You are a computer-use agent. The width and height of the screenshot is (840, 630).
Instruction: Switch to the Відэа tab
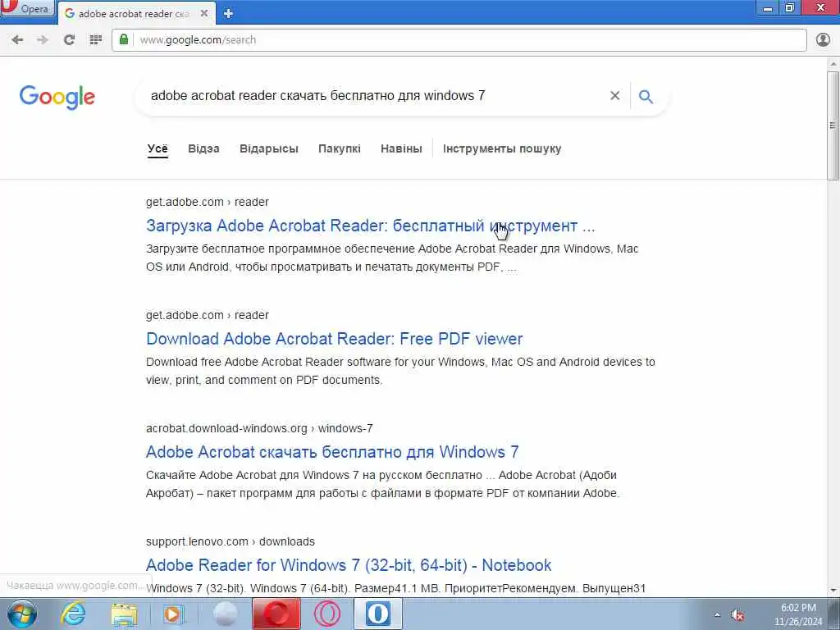[x=203, y=148]
